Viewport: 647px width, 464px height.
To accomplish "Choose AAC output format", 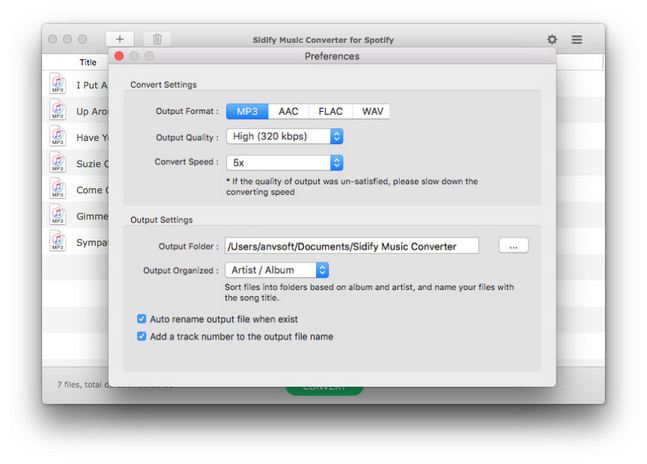I will coord(288,111).
